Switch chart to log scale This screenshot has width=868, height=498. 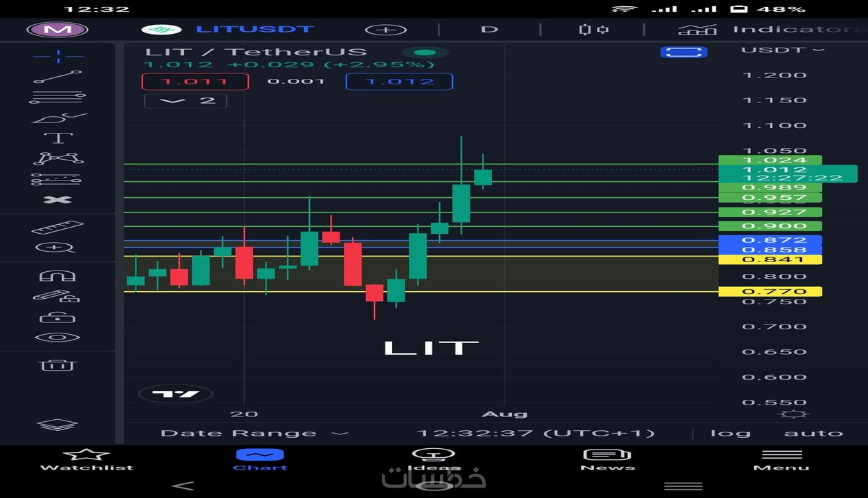click(730, 433)
